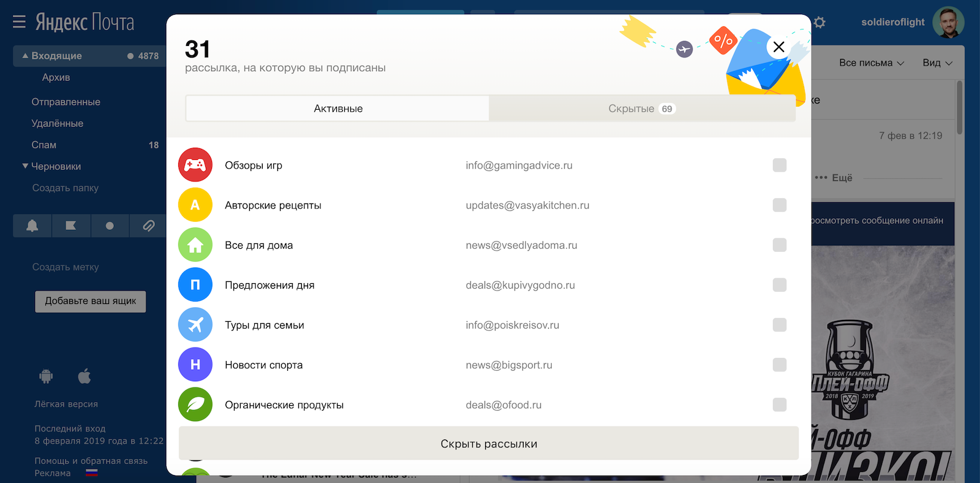Check the Органические продукты subscription checkbox
Image resolution: width=980 pixels, height=483 pixels.
[x=780, y=405]
